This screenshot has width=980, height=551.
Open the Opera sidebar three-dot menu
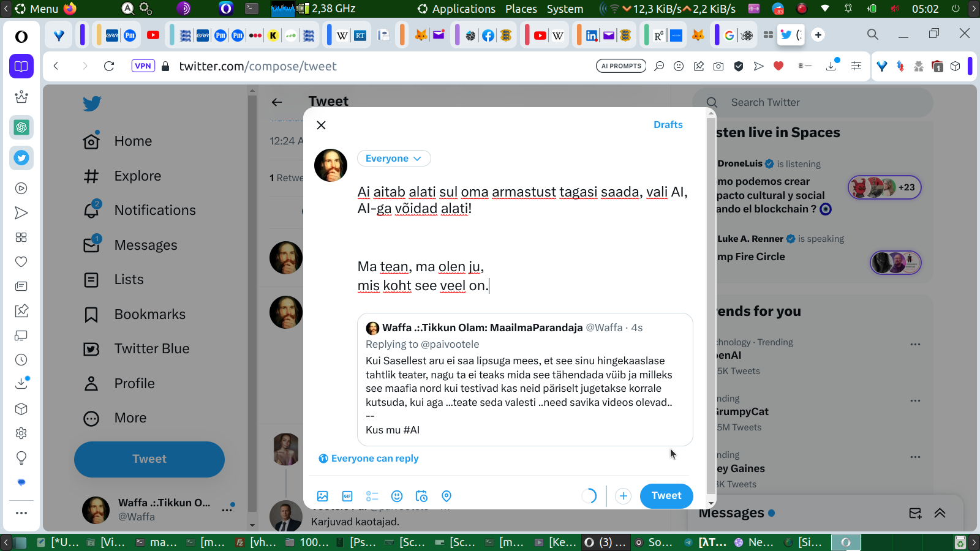pyautogui.click(x=21, y=513)
